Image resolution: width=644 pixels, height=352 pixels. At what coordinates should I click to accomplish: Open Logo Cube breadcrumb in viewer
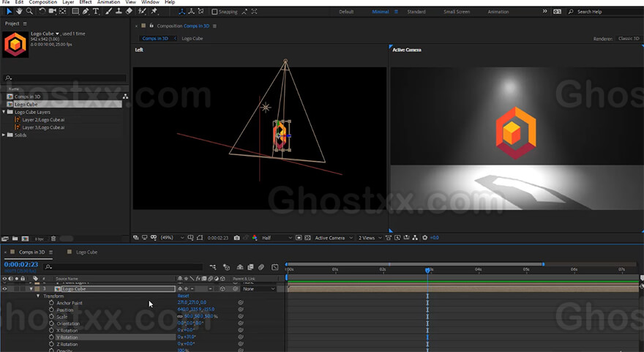click(192, 39)
